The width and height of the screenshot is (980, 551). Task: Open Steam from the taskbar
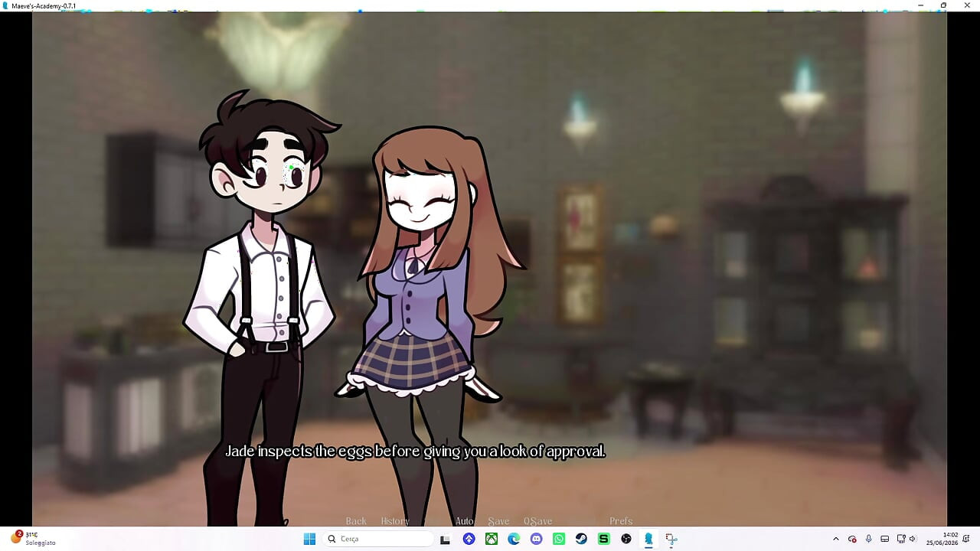coord(581,539)
